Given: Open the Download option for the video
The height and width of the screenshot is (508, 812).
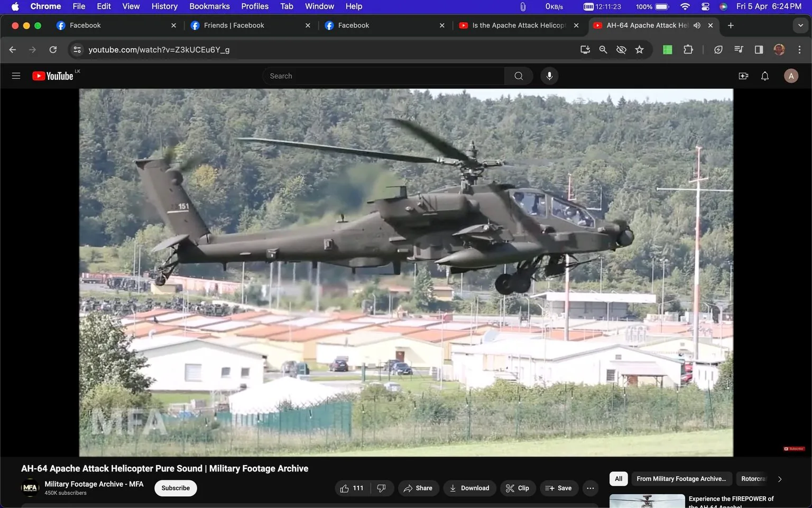Looking at the screenshot, I should [469, 488].
